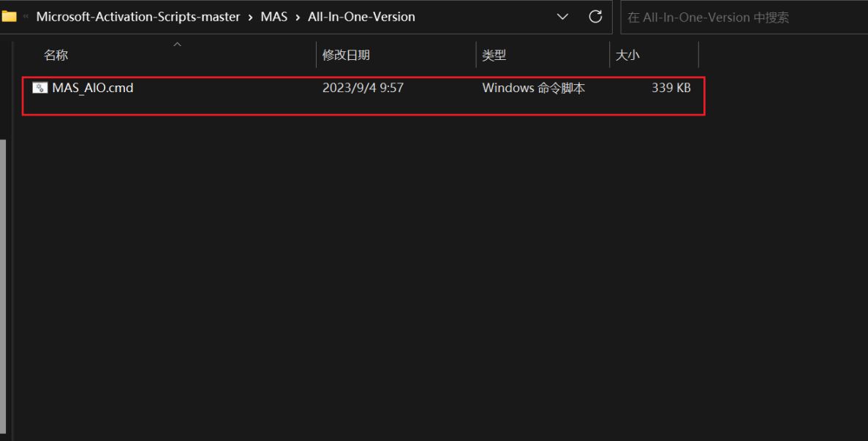Click Windows 命令脚本 type cell

click(x=534, y=88)
